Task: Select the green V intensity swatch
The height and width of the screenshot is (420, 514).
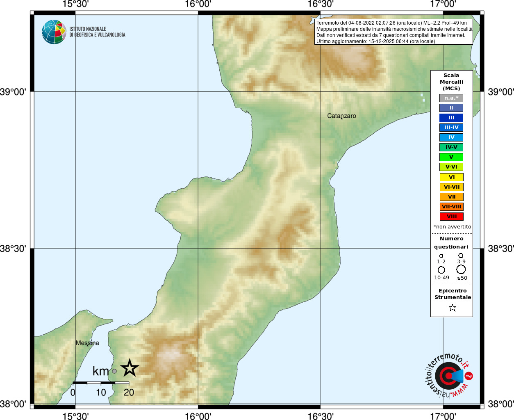Action: pyautogui.click(x=451, y=157)
